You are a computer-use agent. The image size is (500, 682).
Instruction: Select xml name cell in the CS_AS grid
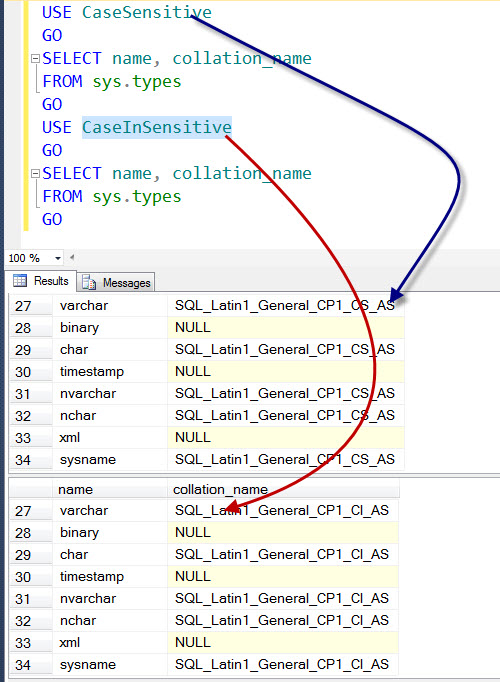pos(110,438)
